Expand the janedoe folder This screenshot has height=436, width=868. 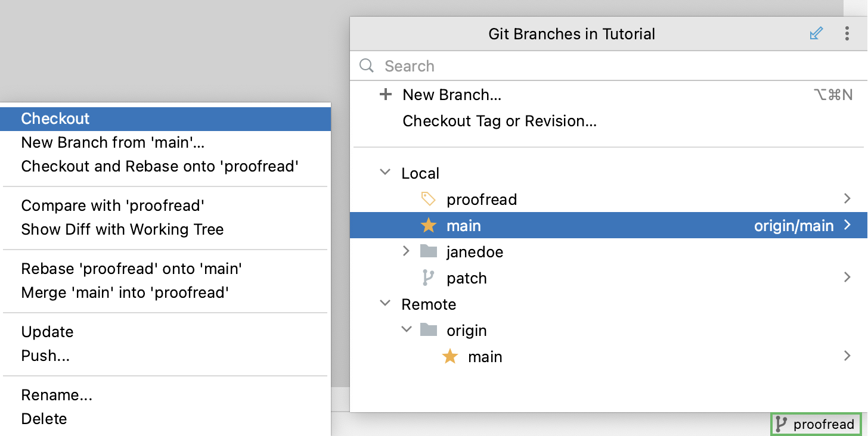(407, 251)
